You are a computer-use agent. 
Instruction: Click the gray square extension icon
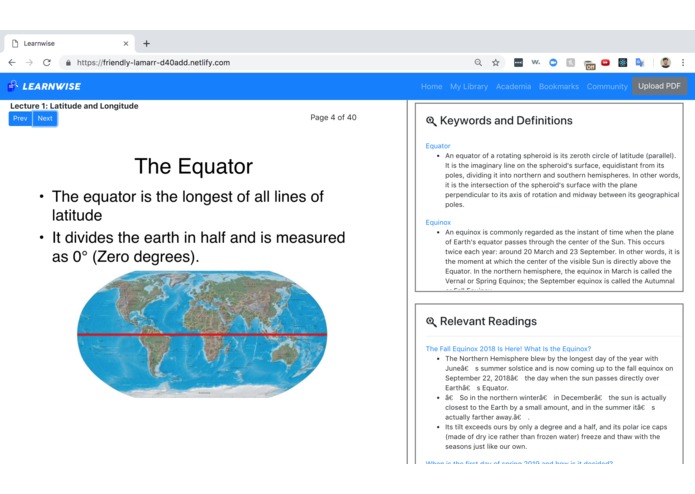pos(570,62)
